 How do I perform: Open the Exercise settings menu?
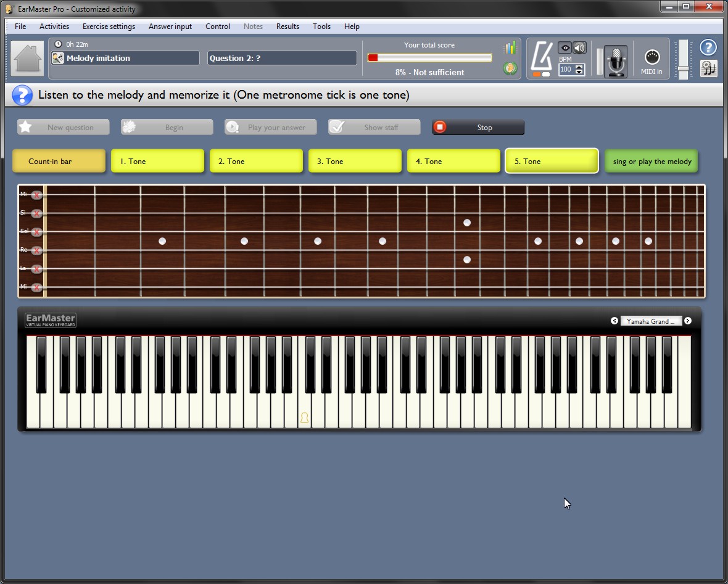[109, 27]
